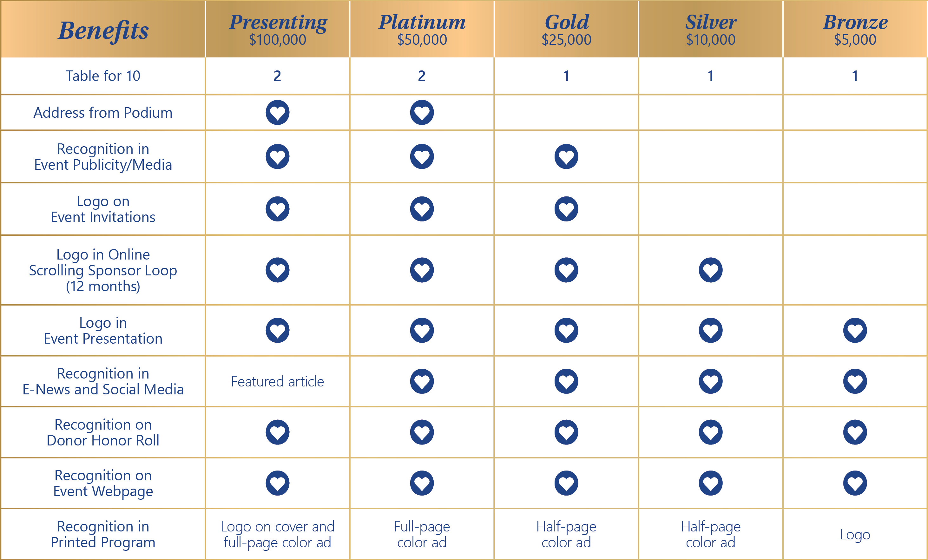Click Silver heart in Online Scrolling Sponsor Loop row
This screenshot has height=560, width=928.
[x=711, y=270]
